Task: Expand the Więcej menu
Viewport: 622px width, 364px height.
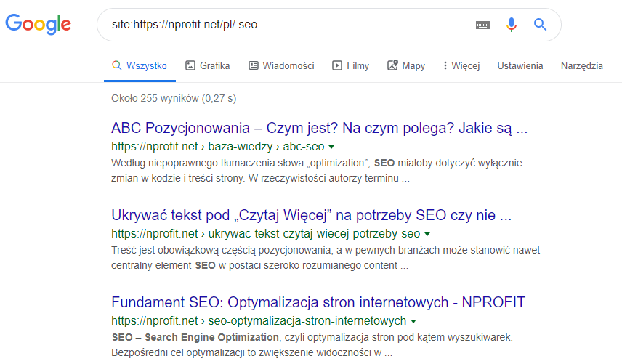Action: (461, 65)
